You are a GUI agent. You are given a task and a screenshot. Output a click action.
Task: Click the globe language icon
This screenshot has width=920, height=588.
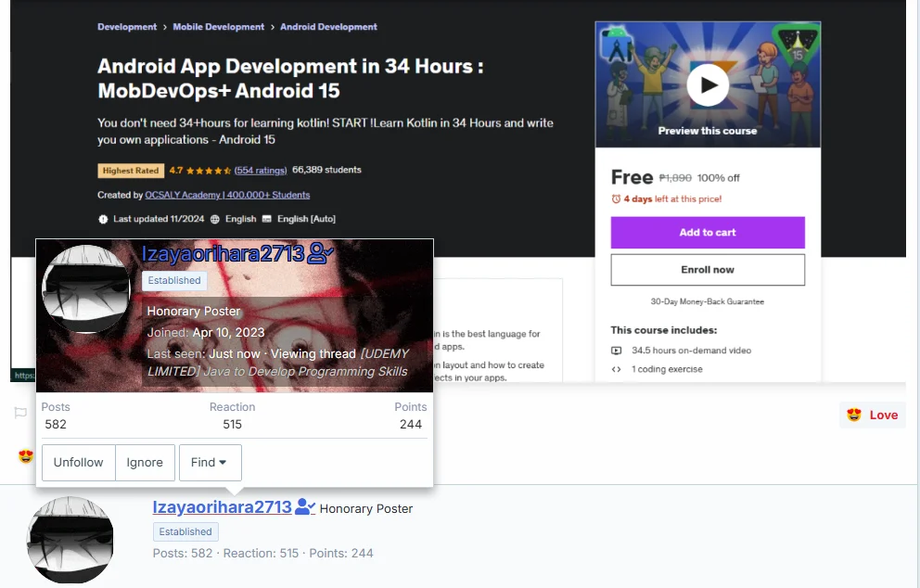coord(215,219)
